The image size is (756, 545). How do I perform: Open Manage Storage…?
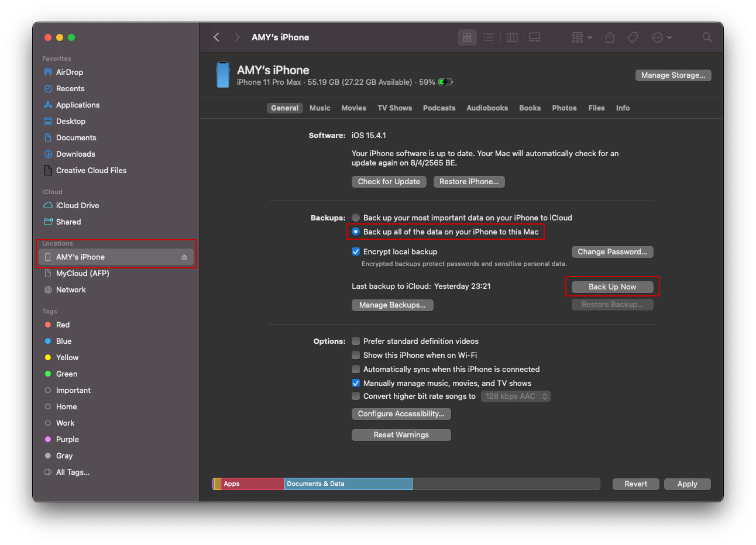673,75
